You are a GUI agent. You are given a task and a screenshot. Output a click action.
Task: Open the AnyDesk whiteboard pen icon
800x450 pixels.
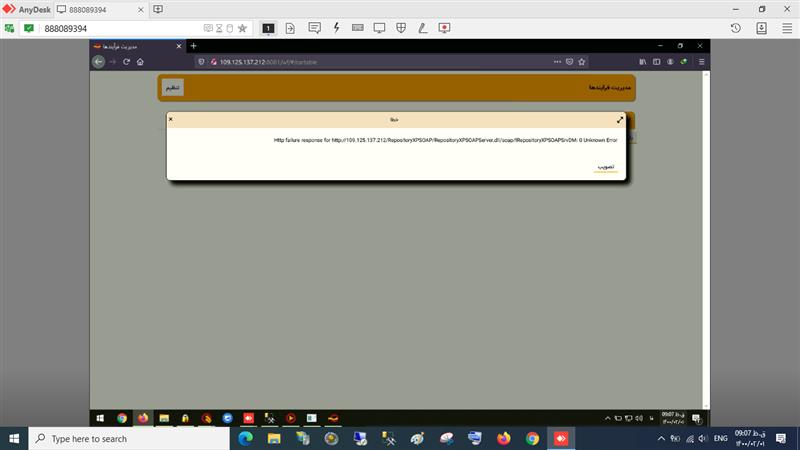click(x=423, y=28)
